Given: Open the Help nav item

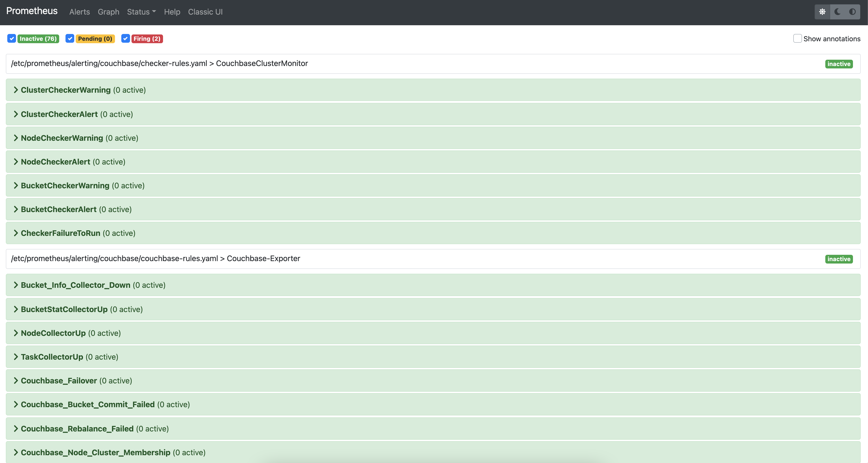Looking at the screenshot, I should pyautogui.click(x=172, y=12).
